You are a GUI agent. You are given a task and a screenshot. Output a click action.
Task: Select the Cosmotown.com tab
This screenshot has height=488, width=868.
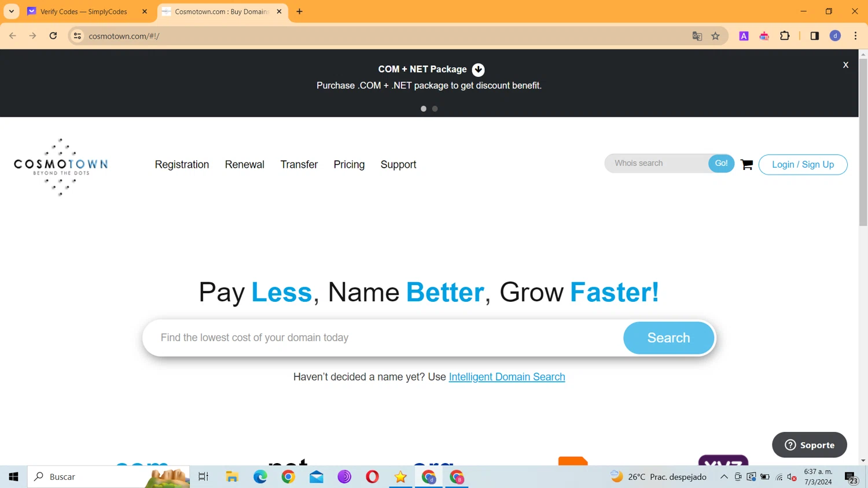click(221, 12)
